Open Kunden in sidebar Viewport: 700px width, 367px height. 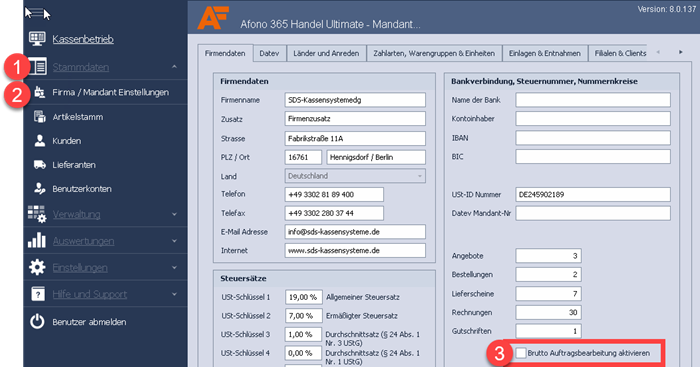click(67, 141)
